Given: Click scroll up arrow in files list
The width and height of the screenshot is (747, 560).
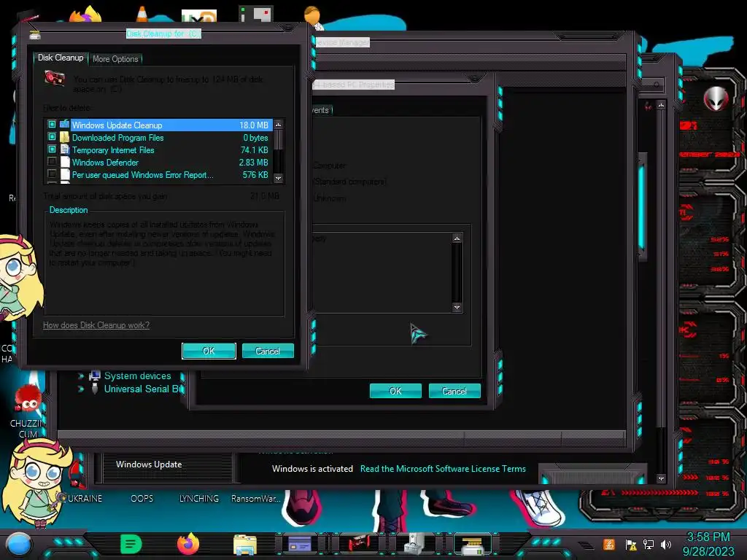Looking at the screenshot, I should (x=279, y=124).
